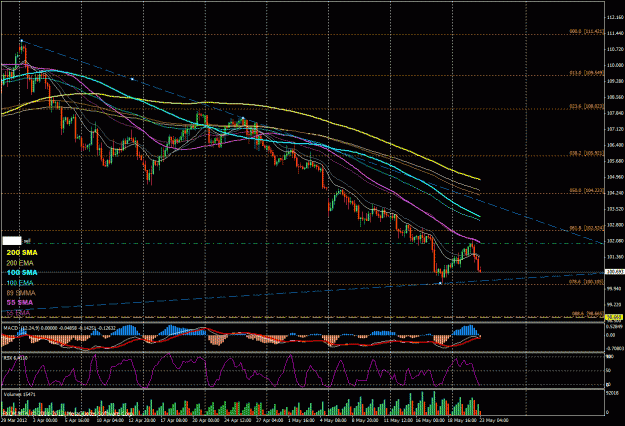
Task: Click the MACD indicator label
Action: (x=60, y=328)
